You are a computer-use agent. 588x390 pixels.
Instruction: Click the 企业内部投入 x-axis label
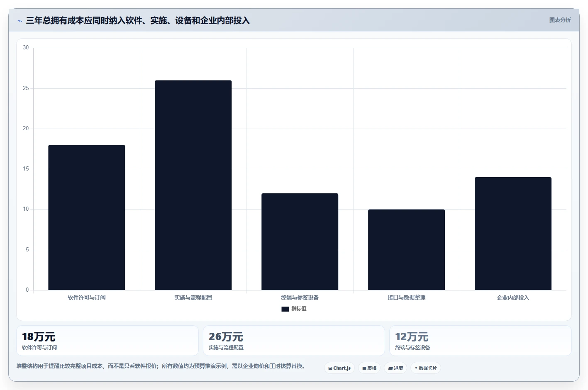513,297
